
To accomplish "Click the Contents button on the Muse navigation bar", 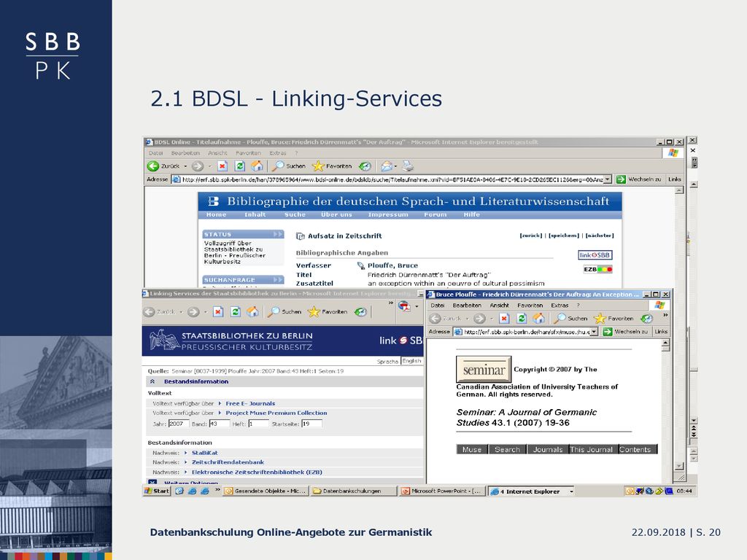I will coord(638,449).
